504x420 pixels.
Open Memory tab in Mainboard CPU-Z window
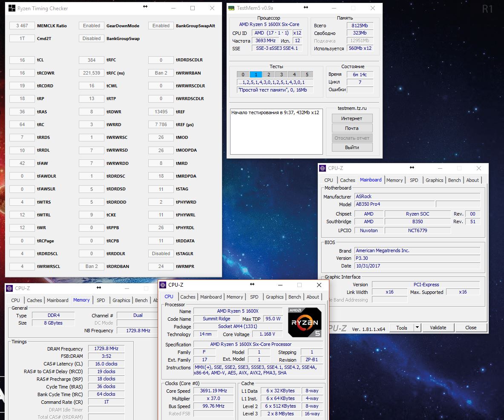coord(395,180)
